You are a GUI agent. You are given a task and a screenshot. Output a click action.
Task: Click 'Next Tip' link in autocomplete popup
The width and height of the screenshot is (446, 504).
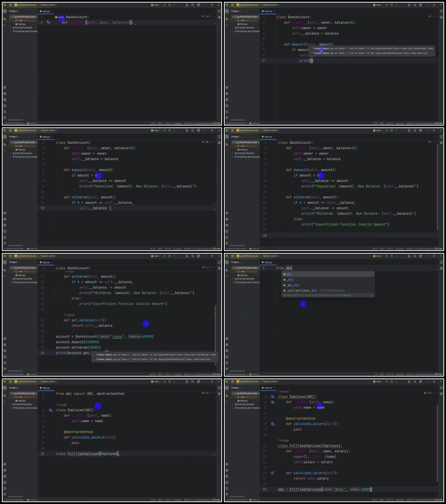pos(347,295)
